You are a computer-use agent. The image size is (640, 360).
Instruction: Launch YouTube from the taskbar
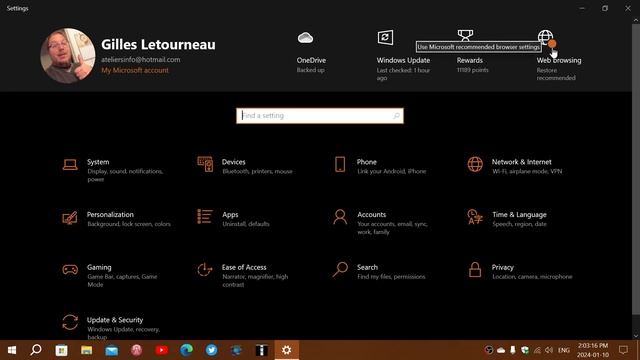162,350
